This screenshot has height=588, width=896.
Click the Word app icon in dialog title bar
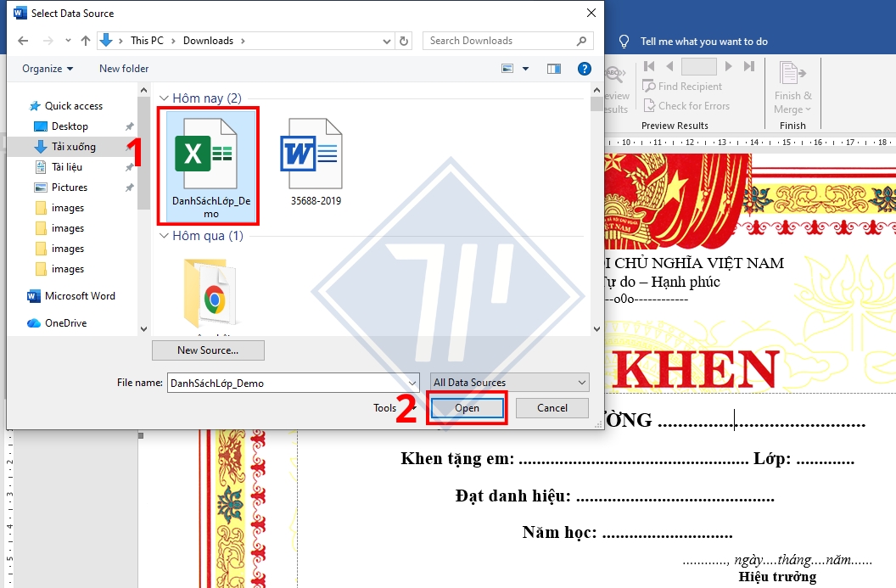pyautogui.click(x=20, y=13)
